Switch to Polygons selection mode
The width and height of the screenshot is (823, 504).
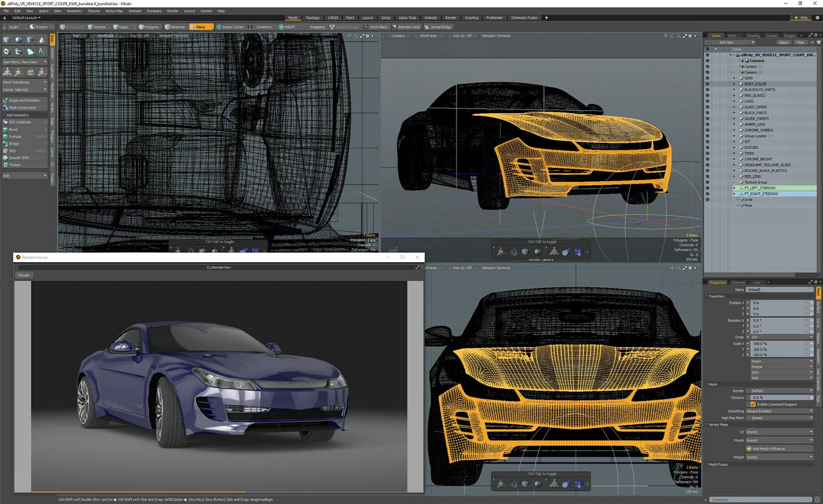pos(149,27)
